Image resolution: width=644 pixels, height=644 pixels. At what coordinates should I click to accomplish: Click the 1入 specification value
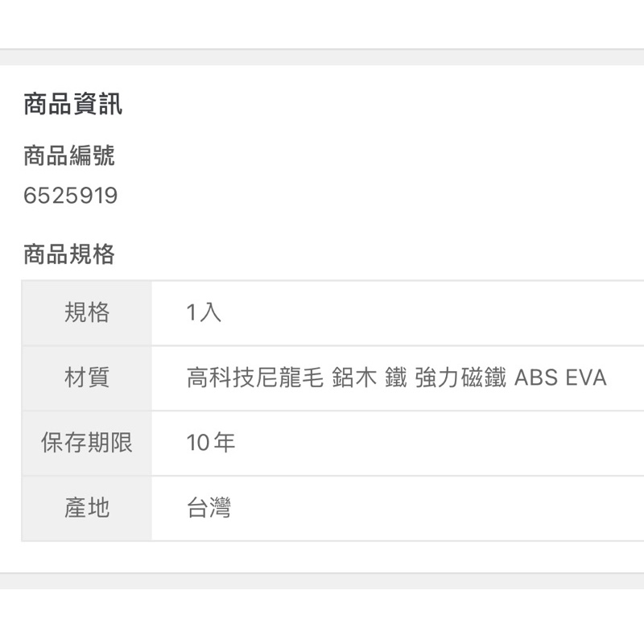coord(204,312)
